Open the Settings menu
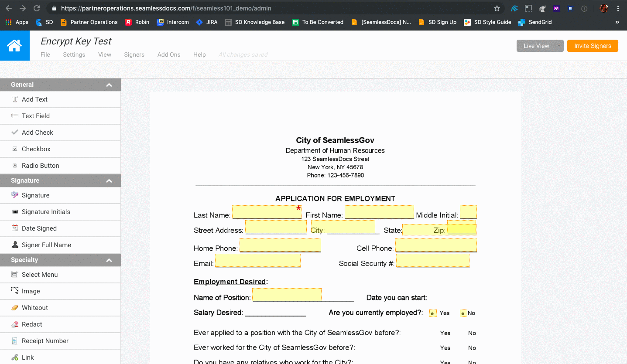627x364 pixels. click(x=74, y=54)
